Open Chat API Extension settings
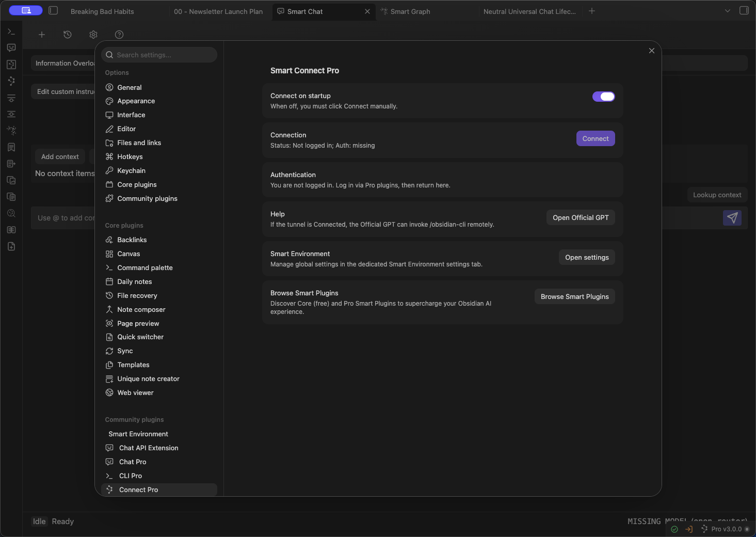 159,448
